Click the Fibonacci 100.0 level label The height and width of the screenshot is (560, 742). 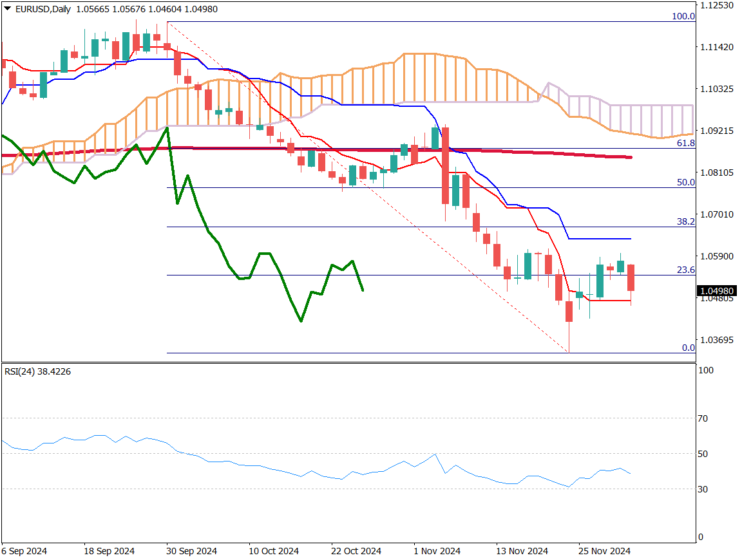[683, 16]
